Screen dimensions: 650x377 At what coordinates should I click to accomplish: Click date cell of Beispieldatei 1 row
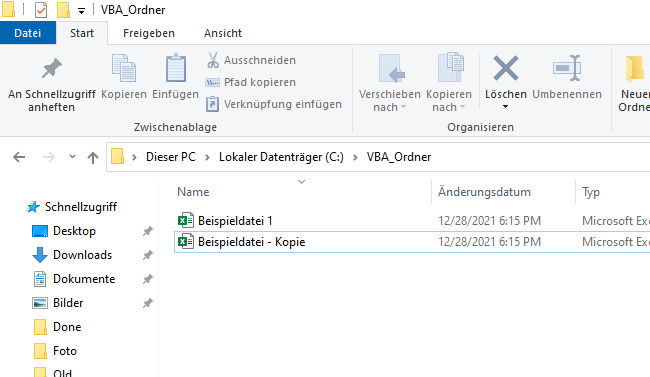pyautogui.click(x=490, y=221)
